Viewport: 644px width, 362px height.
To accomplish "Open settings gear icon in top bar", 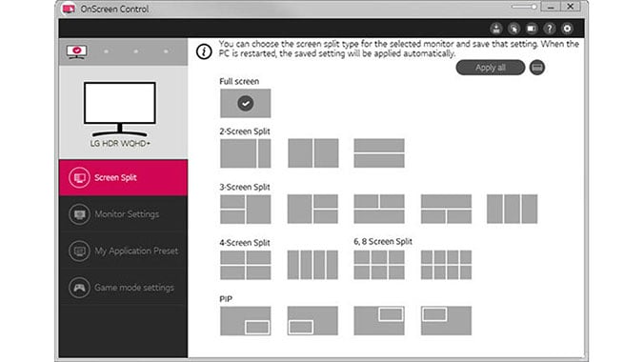I will click(567, 29).
